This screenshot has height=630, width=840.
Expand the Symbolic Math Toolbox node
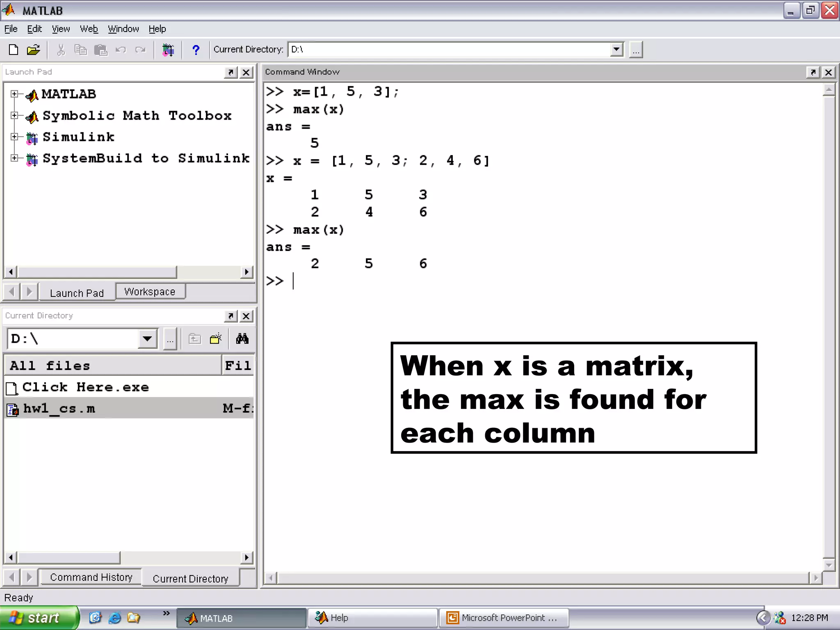click(14, 115)
